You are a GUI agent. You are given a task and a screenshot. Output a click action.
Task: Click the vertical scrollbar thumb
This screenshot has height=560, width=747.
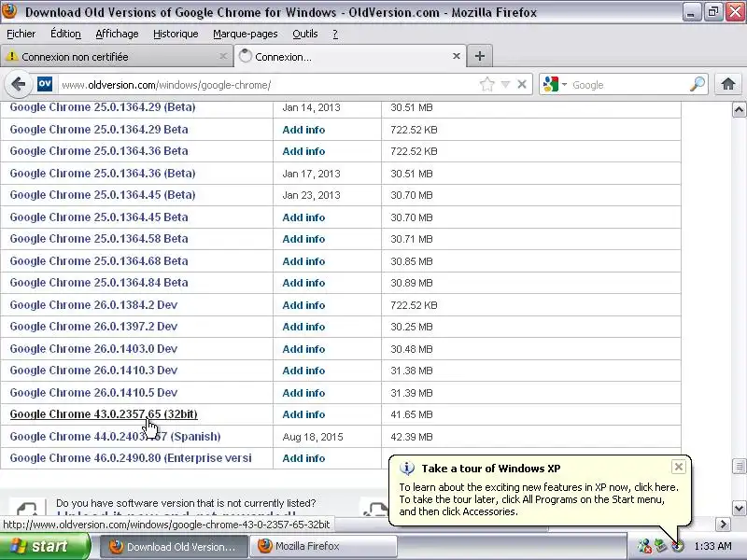(x=739, y=466)
